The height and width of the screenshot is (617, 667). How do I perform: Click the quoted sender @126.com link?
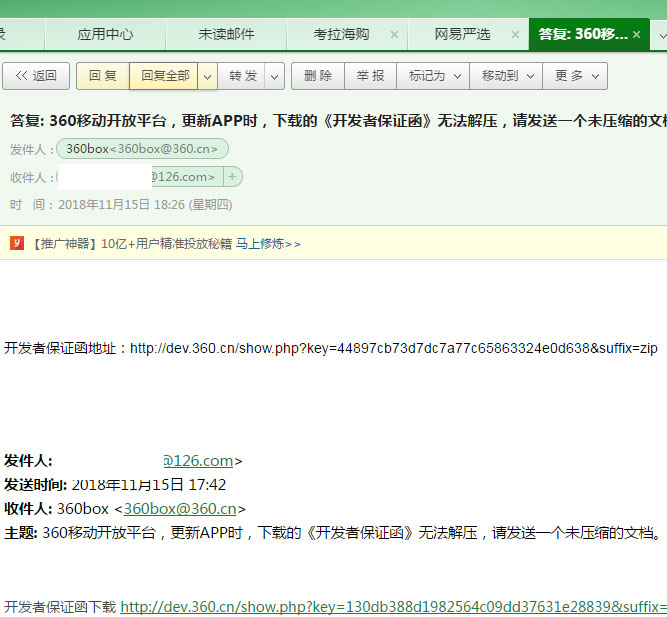[x=198, y=461]
